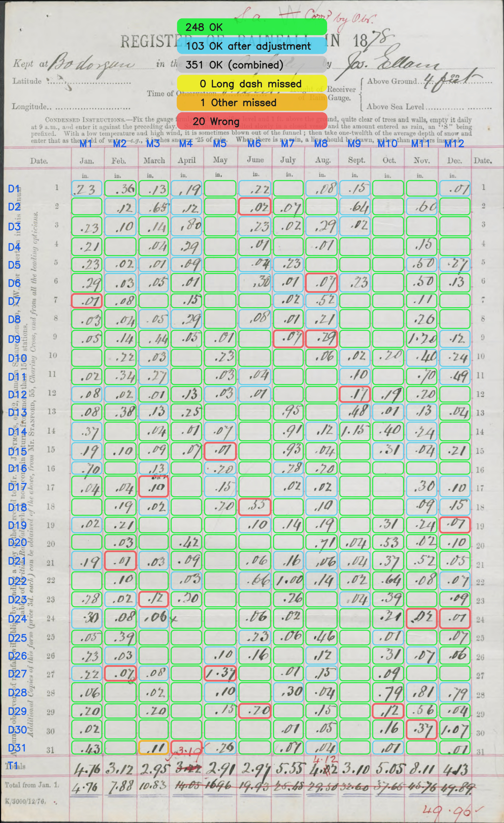This screenshot has width=504, height=823.
Task: Select the July monthly total "5.55"
Action: click(289, 769)
